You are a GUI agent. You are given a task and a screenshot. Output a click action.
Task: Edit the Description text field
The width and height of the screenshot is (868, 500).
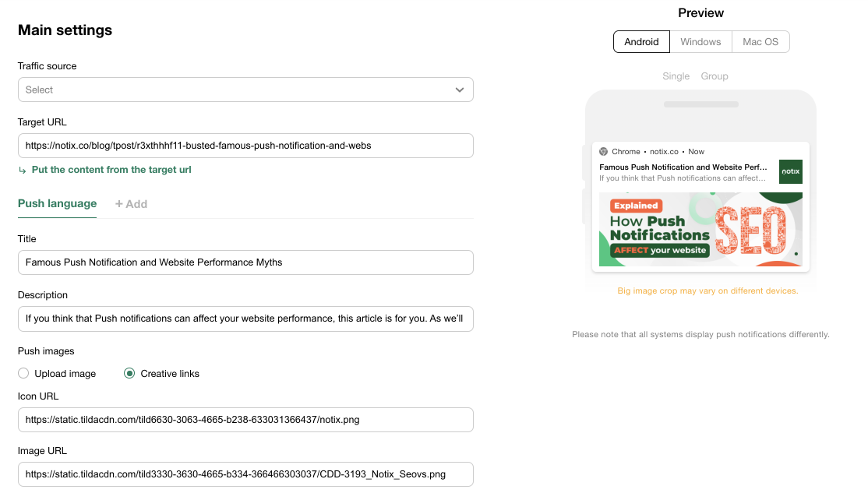245,319
